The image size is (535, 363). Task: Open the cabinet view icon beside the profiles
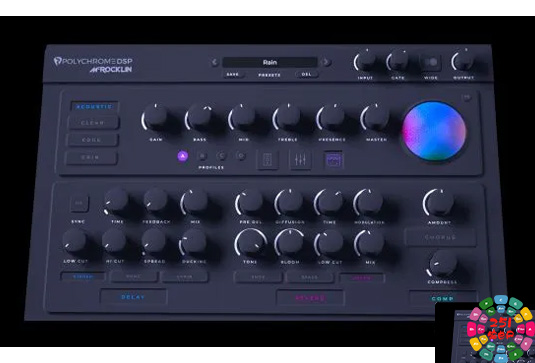click(x=268, y=160)
